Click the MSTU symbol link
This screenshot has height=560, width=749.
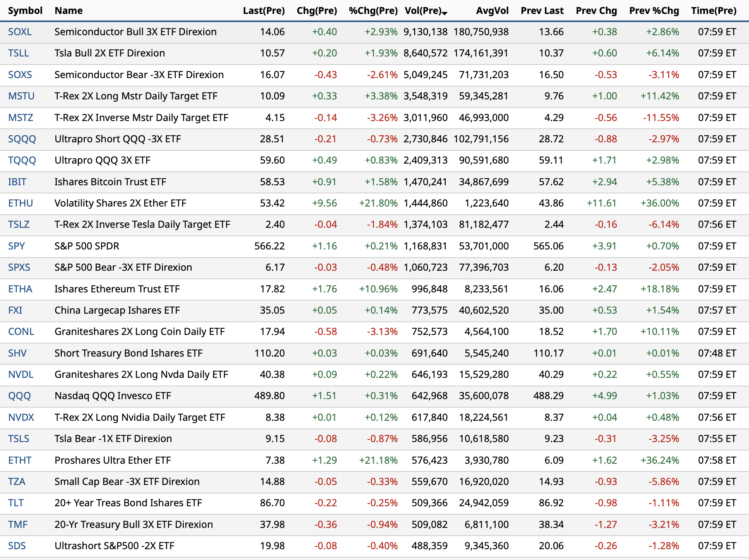click(21, 96)
